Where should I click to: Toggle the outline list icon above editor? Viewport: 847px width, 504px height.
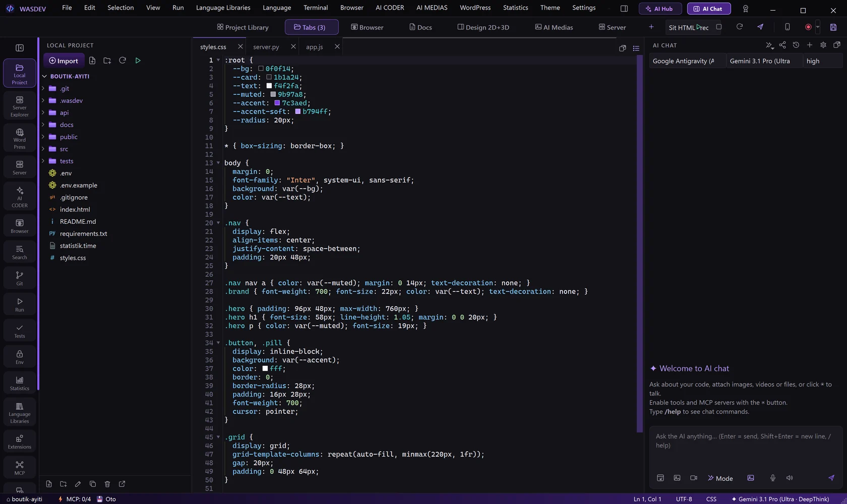[x=636, y=48]
